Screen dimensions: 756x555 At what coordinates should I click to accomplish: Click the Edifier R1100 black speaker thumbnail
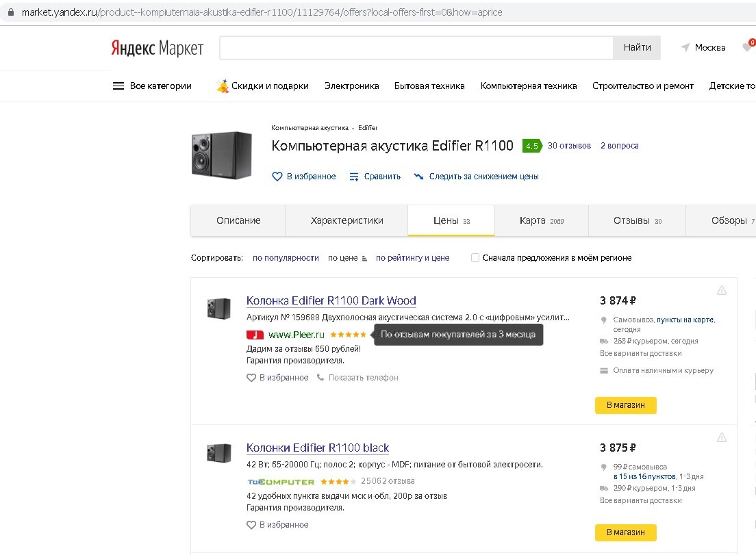pyautogui.click(x=219, y=453)
